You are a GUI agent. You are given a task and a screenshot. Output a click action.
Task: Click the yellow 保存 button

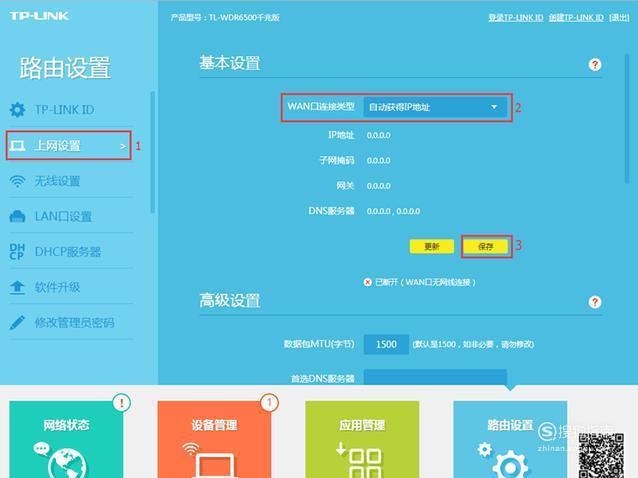[x=486, y=246]
